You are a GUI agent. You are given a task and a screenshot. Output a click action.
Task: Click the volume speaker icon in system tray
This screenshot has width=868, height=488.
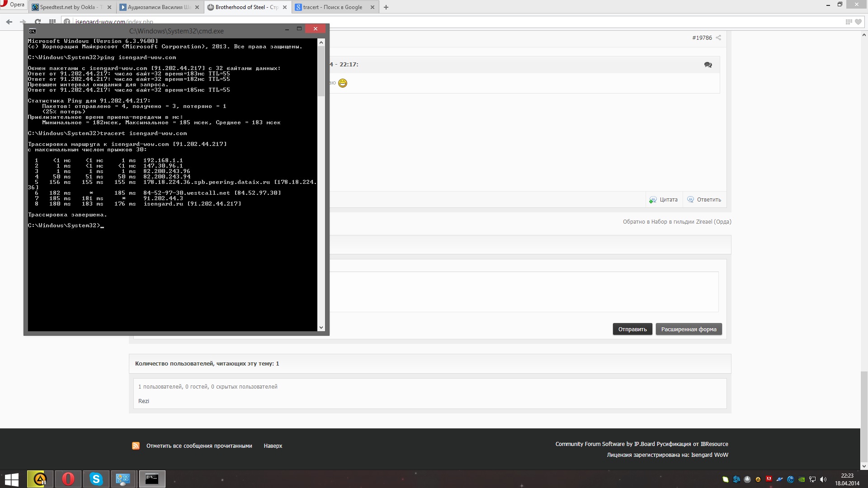click(823, 479)
